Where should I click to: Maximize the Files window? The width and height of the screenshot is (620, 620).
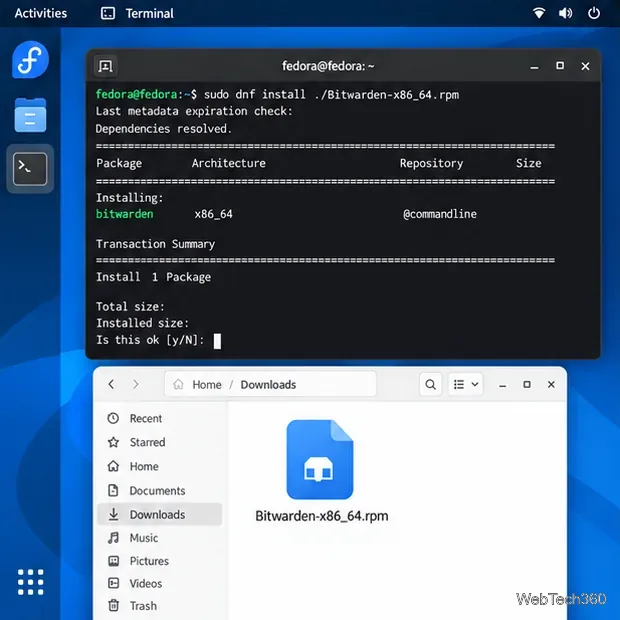(x=527, y=384)
